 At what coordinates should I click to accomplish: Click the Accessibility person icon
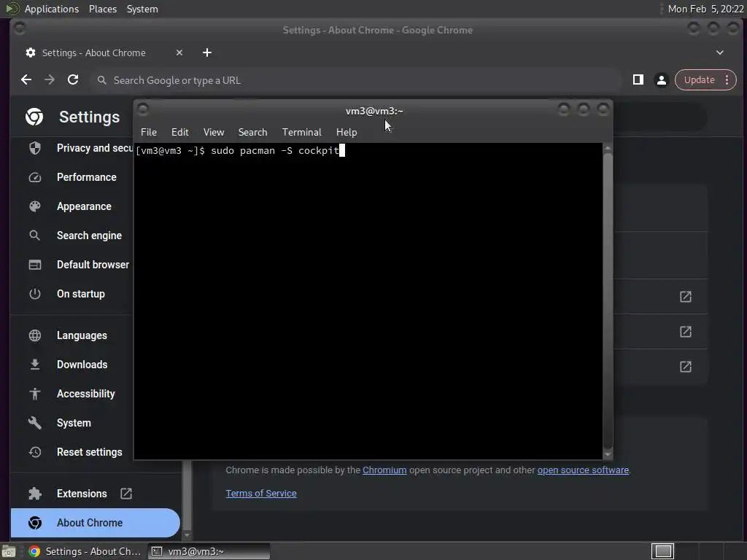35,394
